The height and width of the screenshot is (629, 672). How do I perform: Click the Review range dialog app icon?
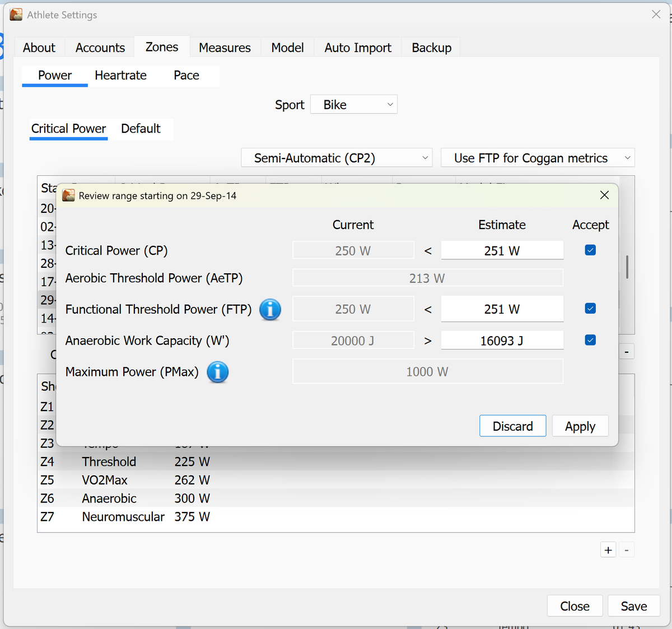68,195
